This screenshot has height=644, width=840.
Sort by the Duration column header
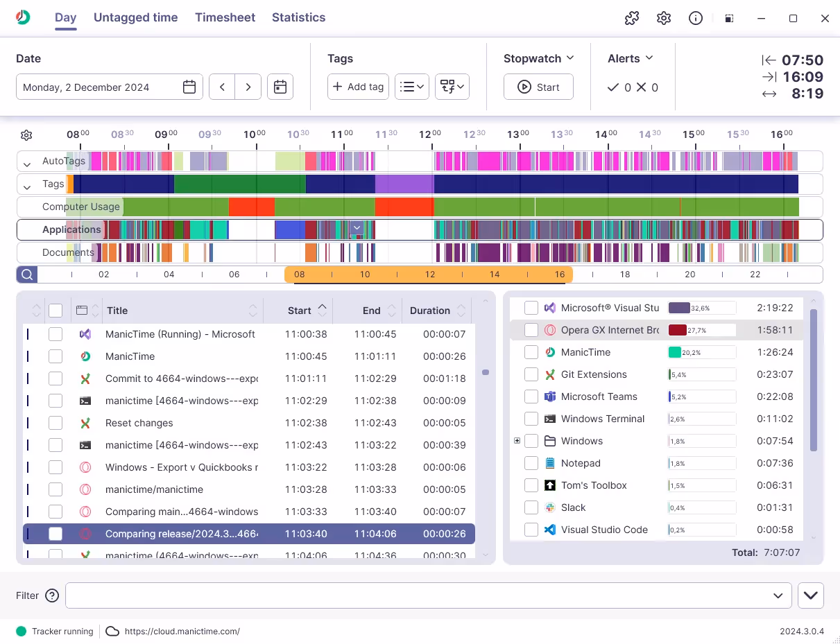pos(437,311)
